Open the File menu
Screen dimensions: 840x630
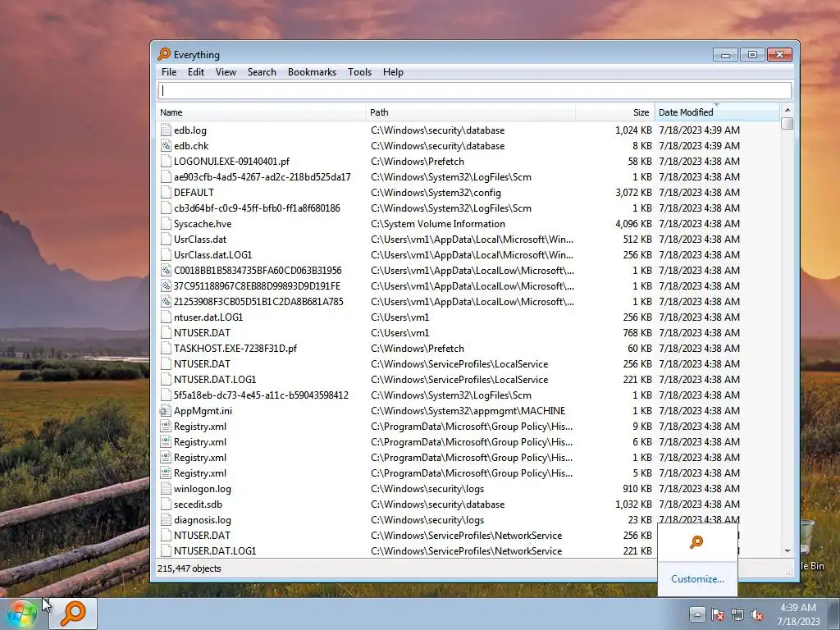coord(169,72)
